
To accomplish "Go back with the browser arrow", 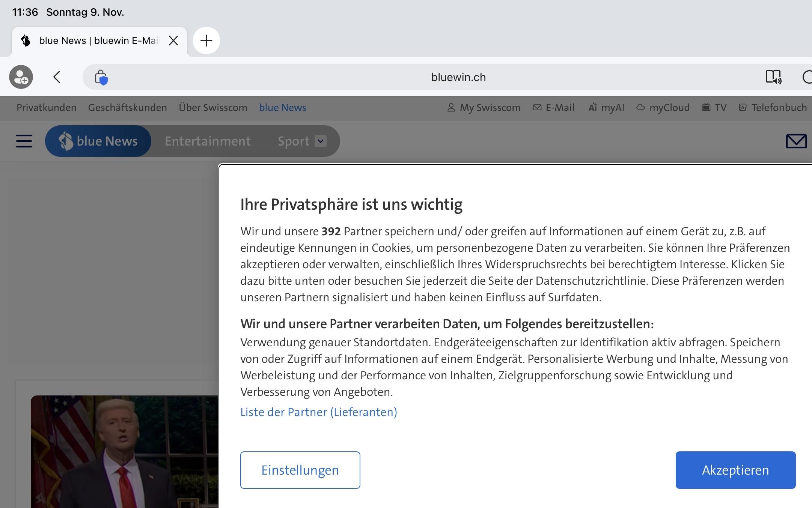I will [x=57, y=77].
